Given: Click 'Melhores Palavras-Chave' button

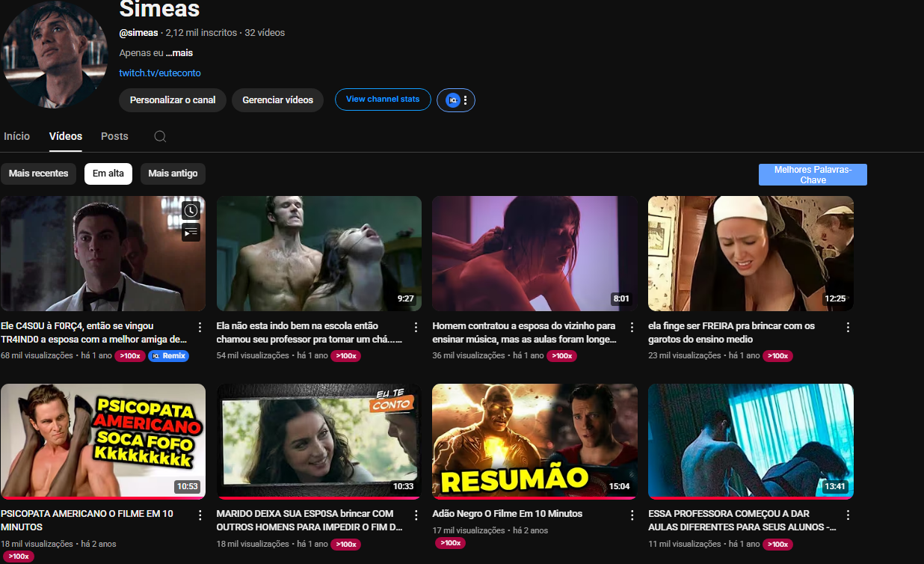Looking at the screenshot, I should 813,175.
